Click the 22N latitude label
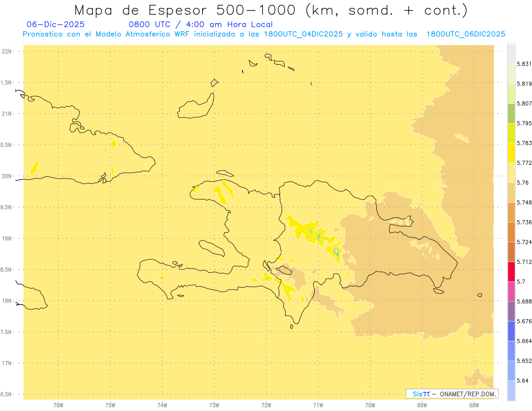 pos(7,51)
